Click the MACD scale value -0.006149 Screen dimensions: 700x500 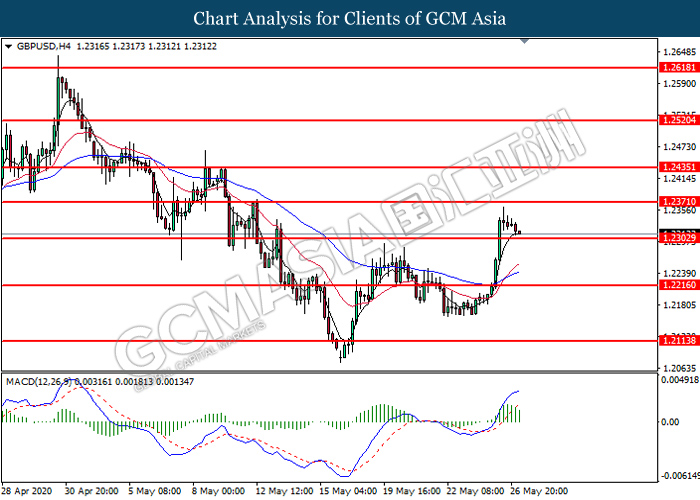pyautogui.click(x=679, y=476)
